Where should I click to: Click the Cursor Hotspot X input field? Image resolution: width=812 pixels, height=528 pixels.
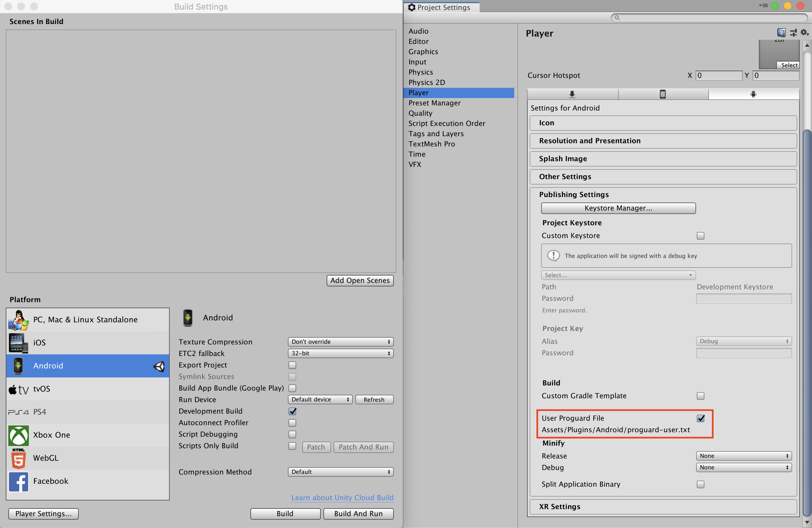pos(717,75)
